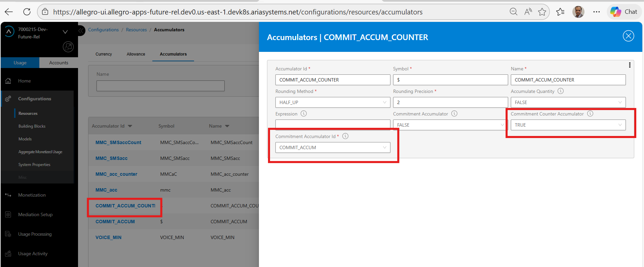Sort by Accumulator Id column arrow

coord(130,126)
